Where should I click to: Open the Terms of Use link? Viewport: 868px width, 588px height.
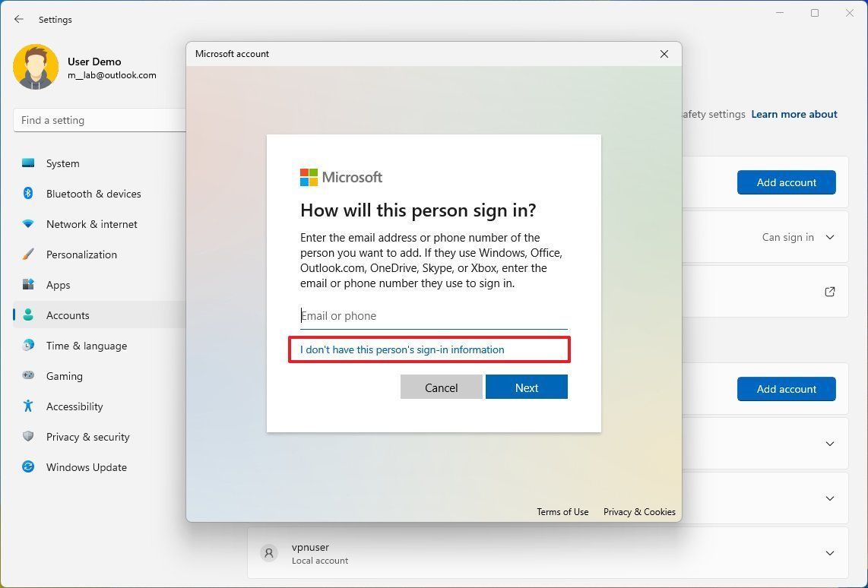[562, 511]
